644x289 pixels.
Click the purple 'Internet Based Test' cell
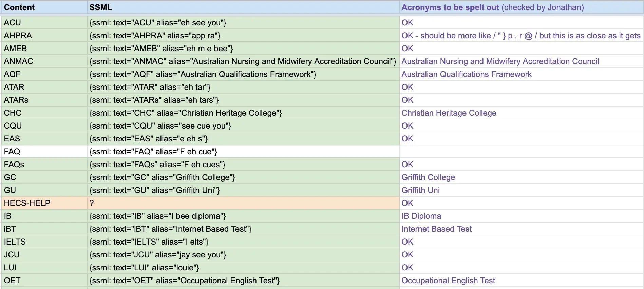pos(521,229)
